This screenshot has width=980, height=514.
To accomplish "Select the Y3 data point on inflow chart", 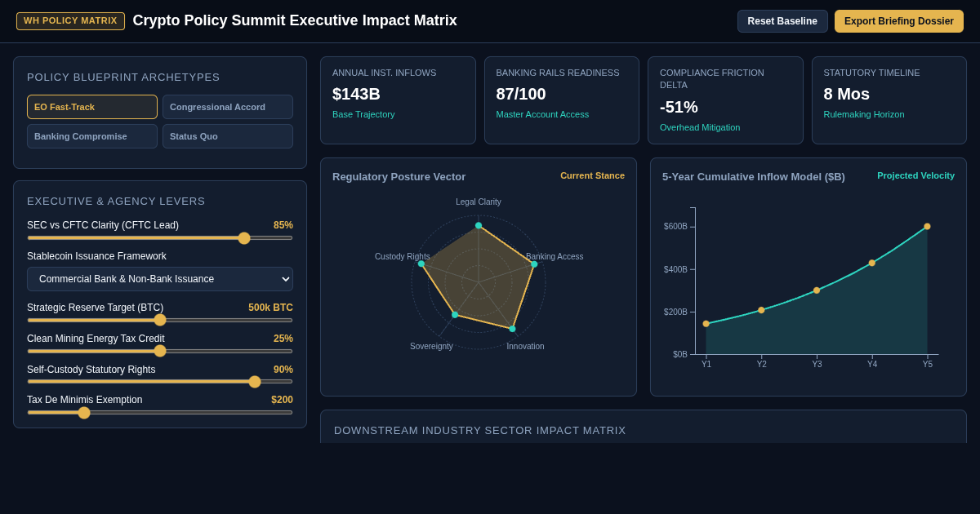I will point(817,290).
